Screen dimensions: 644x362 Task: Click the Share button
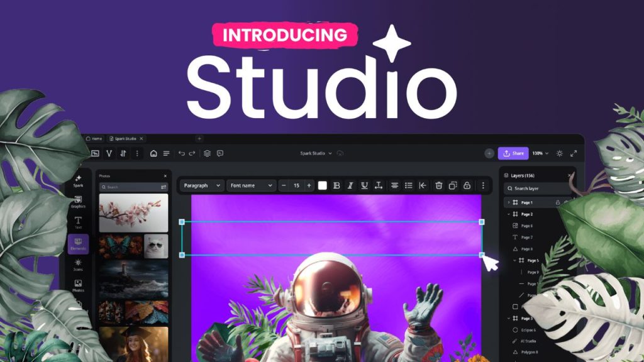tap(514, 153)
